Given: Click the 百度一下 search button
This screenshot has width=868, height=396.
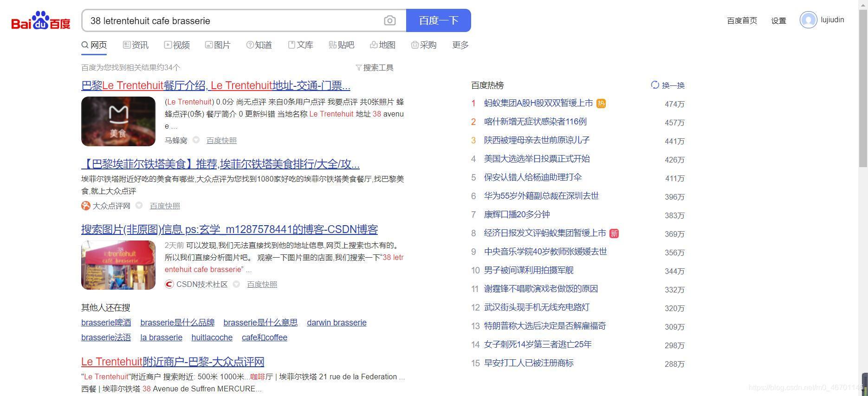Looking at the screenshot, I should tap(439, 20).
